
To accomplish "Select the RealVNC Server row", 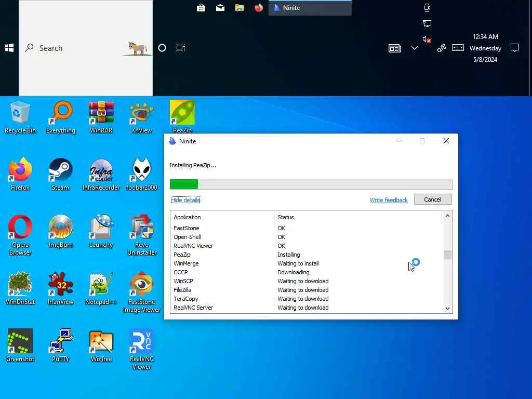I will click(307, 308).
